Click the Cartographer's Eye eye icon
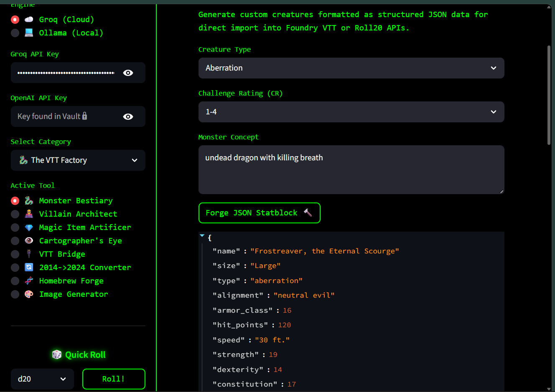 (x=29, y=240)
